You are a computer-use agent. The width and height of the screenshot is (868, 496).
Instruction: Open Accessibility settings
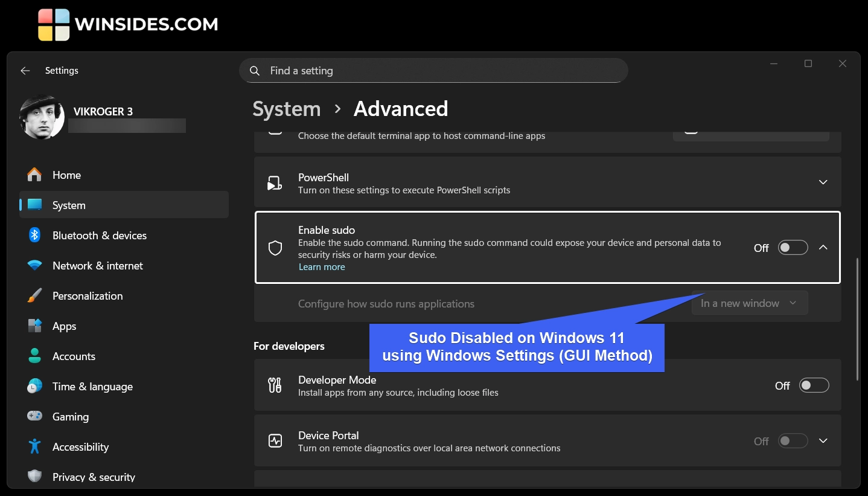tap(124, 446)
